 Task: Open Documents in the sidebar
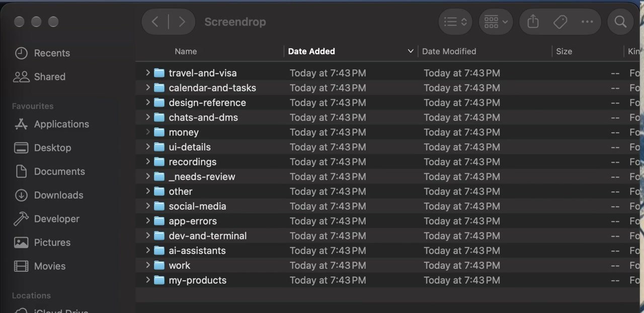tap(50, 171)
